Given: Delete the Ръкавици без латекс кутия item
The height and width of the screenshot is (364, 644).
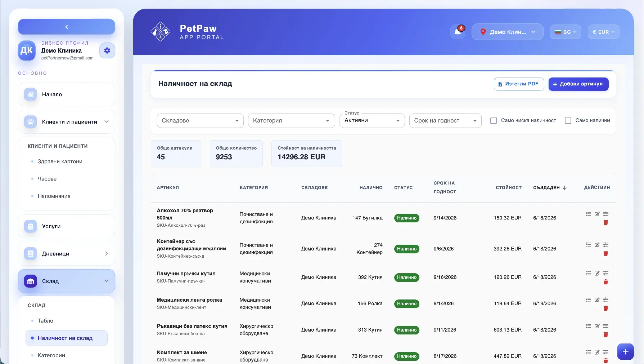Looking at the screenshot, I should pos(606,334).
